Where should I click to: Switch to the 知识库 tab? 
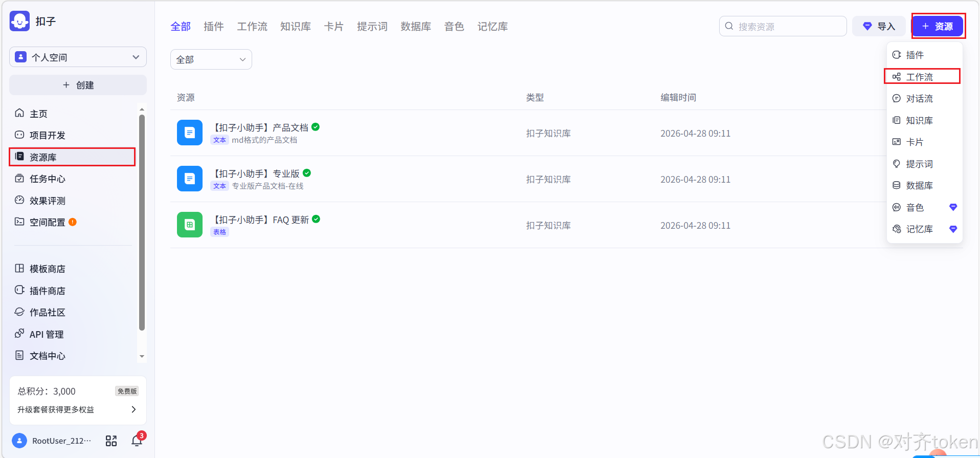(296, 26)
